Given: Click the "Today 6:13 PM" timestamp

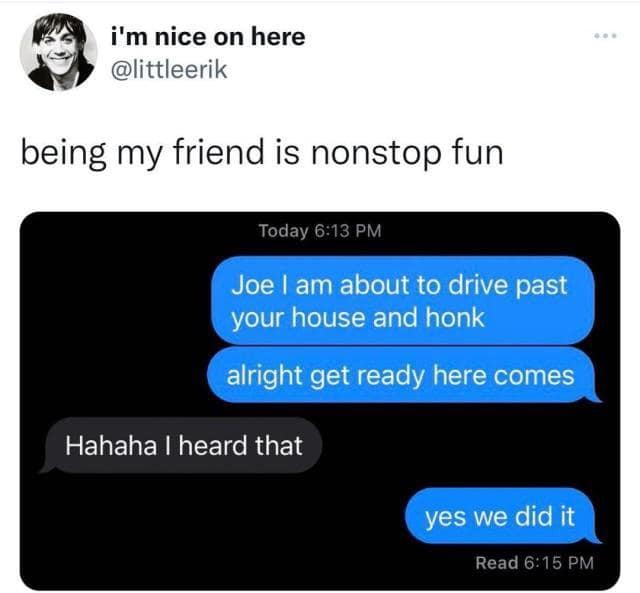Looking at the screenshot, I should point(320,231).
